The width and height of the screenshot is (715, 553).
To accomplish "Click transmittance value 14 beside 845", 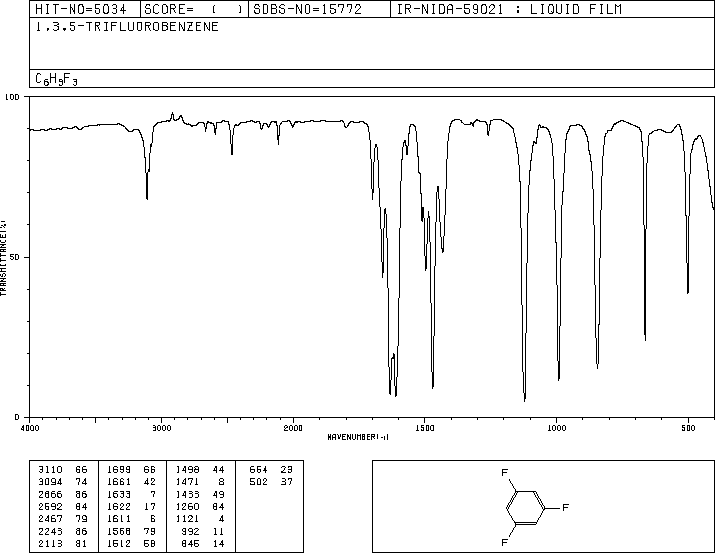I will 218,543.
